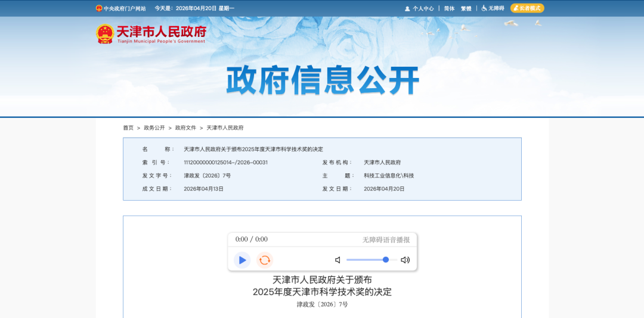Click the 0:00 / 0:00 audio time display
The height and width of the screenshot is (318, 644).
[x=252, y=239]
